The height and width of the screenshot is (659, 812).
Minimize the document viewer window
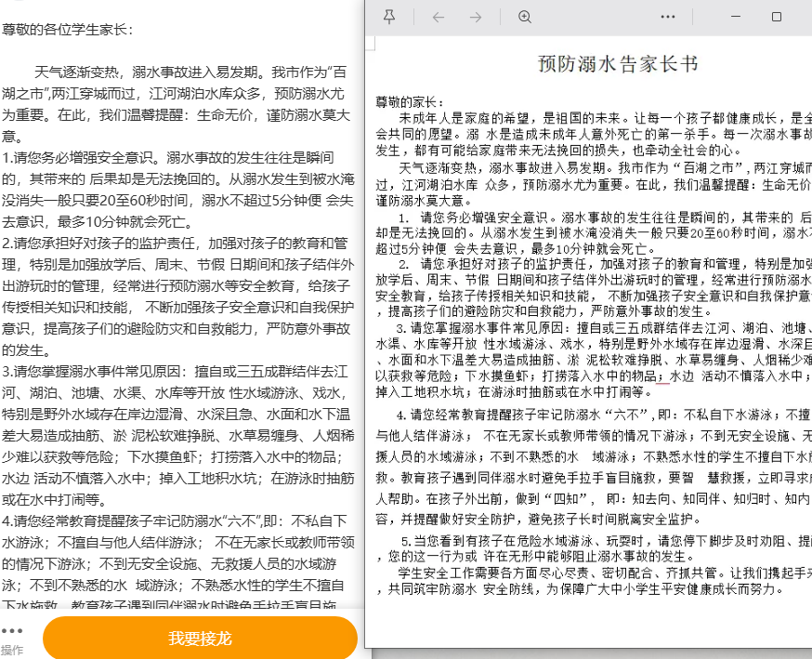736,17
